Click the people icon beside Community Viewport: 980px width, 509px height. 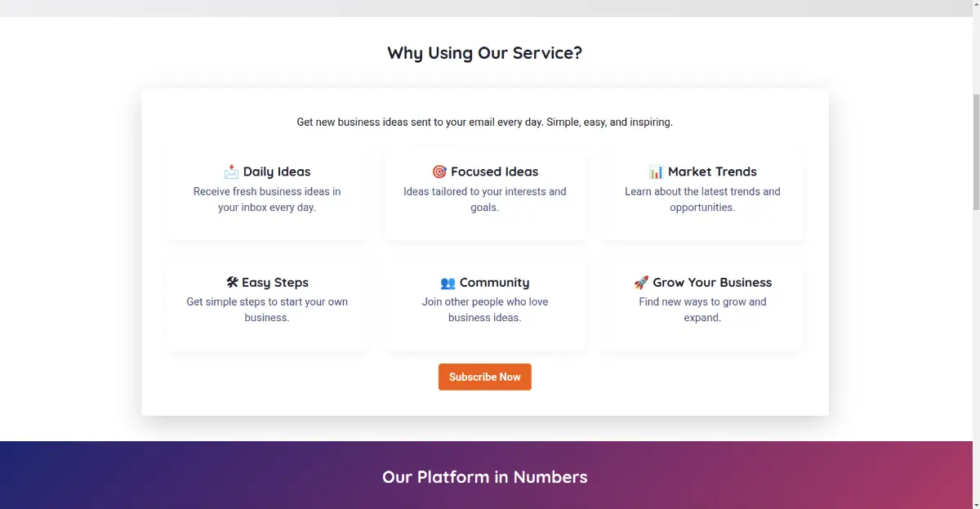click(x=448, y=283)
